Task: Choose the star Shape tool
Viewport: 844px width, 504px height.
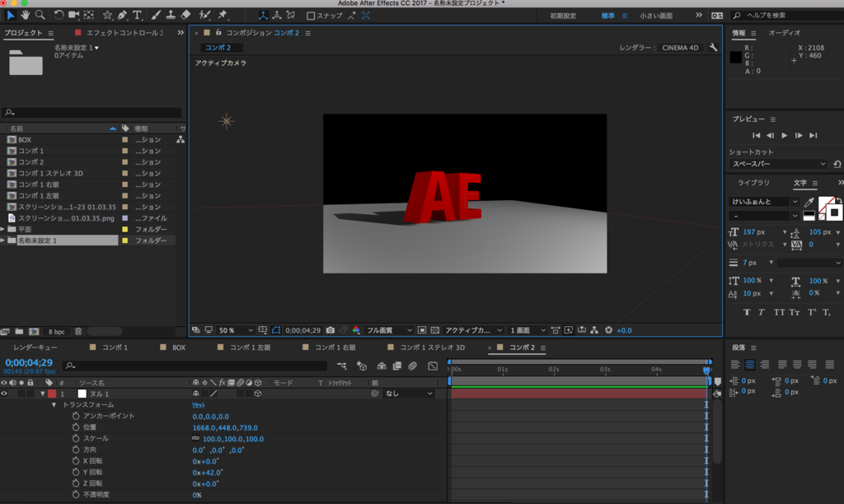Action: (x=108, y=15)
